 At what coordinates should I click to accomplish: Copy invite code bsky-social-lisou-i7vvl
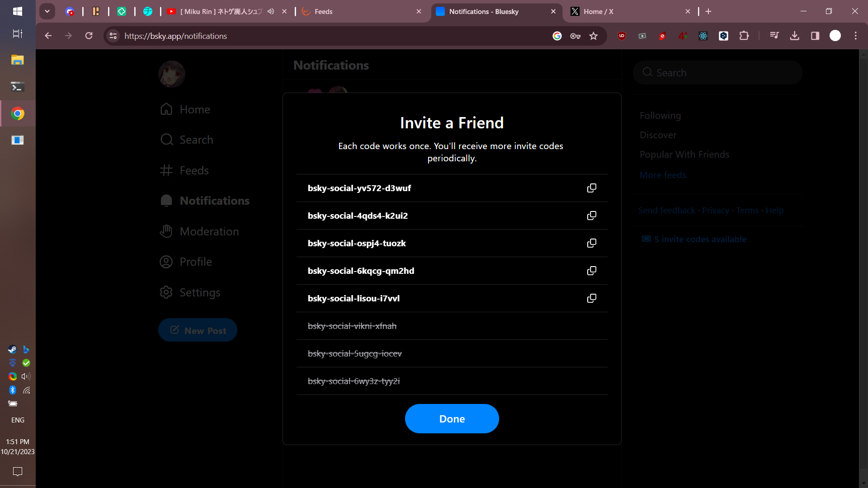coord(591,298)
